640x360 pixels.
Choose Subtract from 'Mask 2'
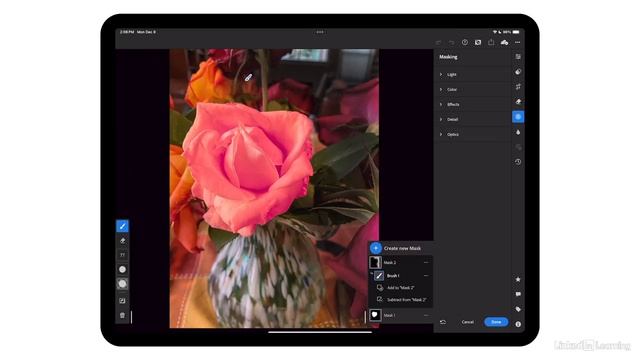[401, 300]
